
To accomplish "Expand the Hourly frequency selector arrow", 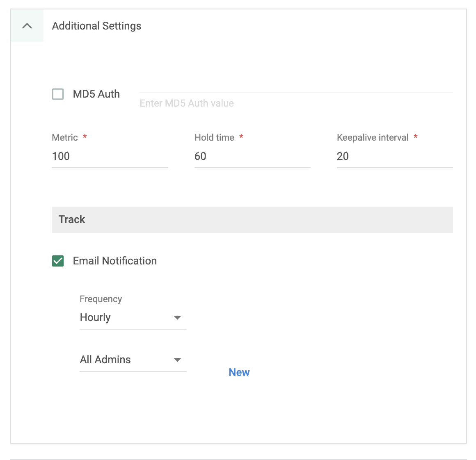I will point(177,317).
